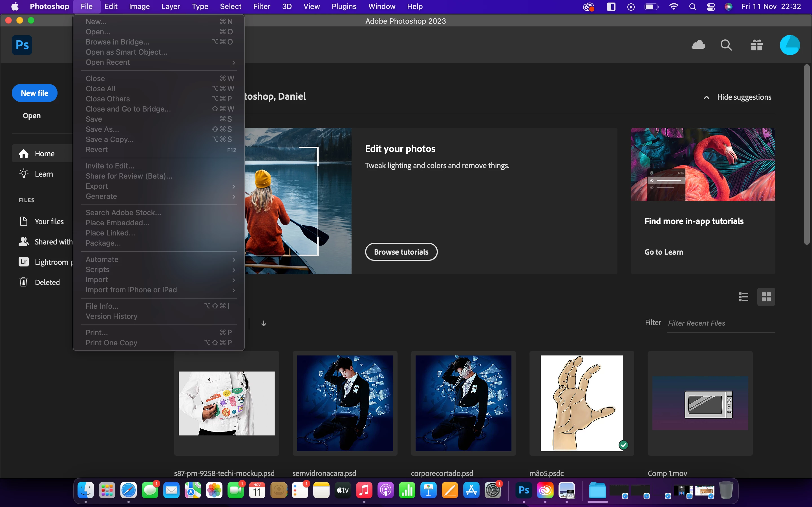Open the user profile avatar

pos(789,45)
